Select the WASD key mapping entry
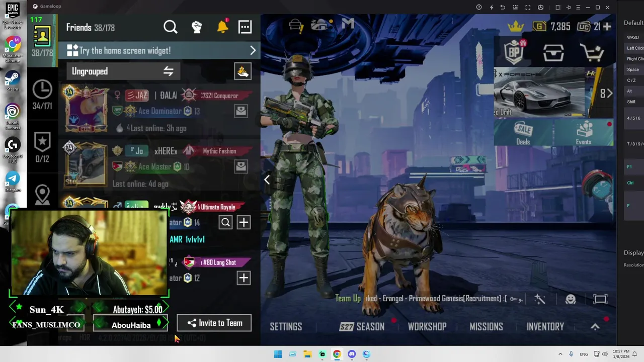Image resolution: width=644 pixels, height=362 pixels. pyautogui.click(x=633, y=37)
